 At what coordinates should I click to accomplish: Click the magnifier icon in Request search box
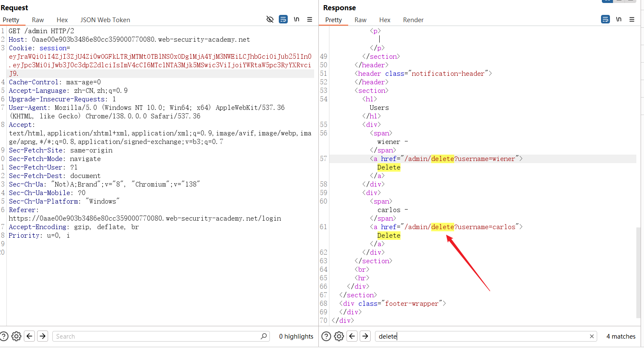point(264,336)
